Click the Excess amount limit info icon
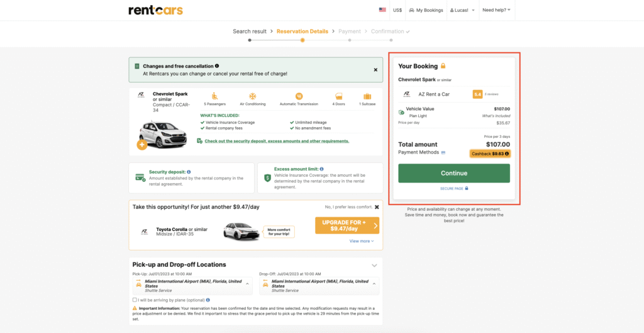Screen dimensions: 644x333 tap(321, 169)
